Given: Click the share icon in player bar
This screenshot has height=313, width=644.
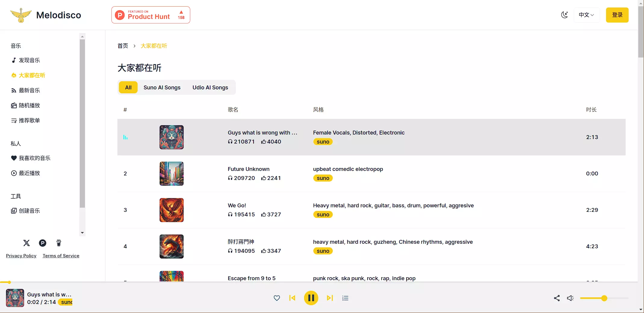Looking at the screenshot, I should click(x=557, y=298).
